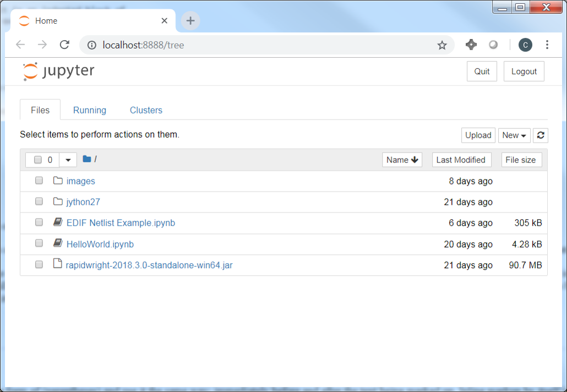Image resolution: width=567 pixels, height=392 pixels.
Task: Open the browser extension icon next to bookmark star
Action: 471,45
